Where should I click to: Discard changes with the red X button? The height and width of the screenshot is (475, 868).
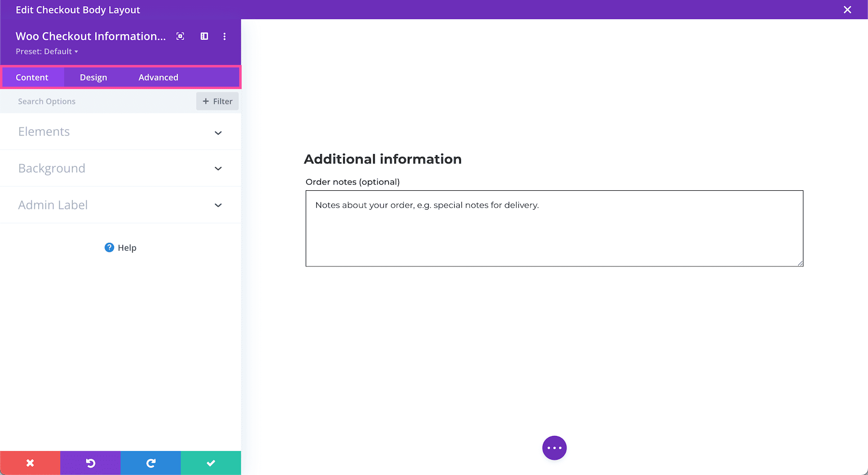pos(30,463)
